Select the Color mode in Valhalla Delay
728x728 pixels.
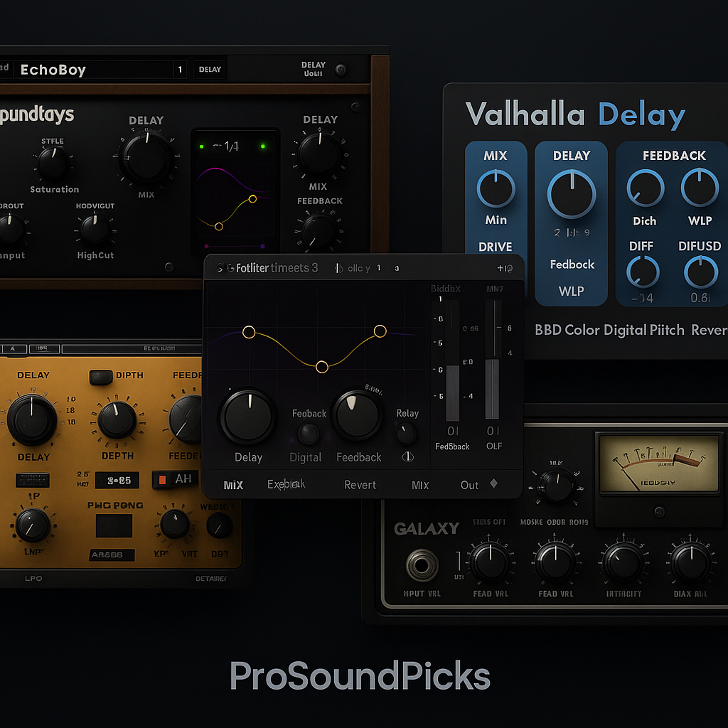click(x=582, y=330)
